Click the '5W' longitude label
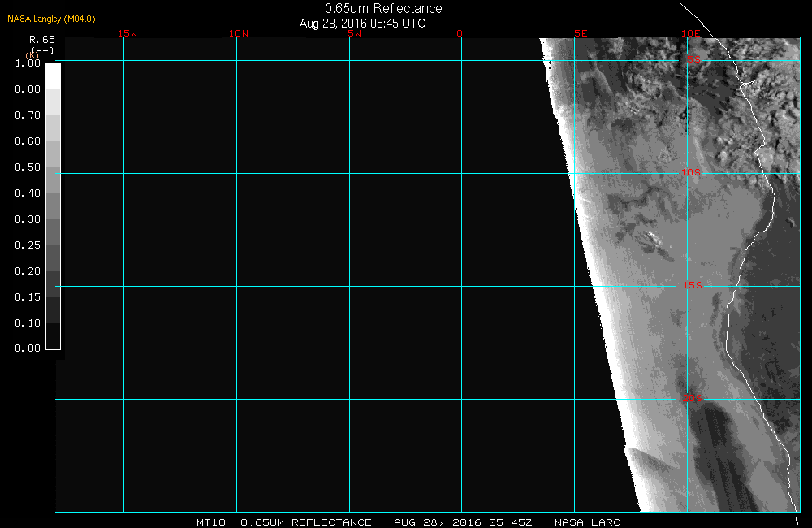Screen dimensions: 812x528 click(x=355, y=33)
